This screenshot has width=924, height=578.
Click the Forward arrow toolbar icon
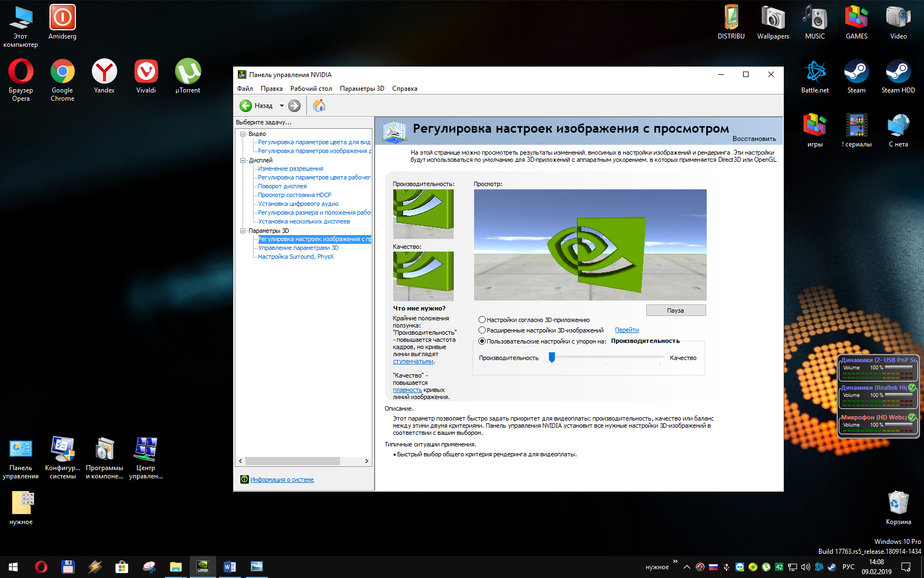[294, 106]
